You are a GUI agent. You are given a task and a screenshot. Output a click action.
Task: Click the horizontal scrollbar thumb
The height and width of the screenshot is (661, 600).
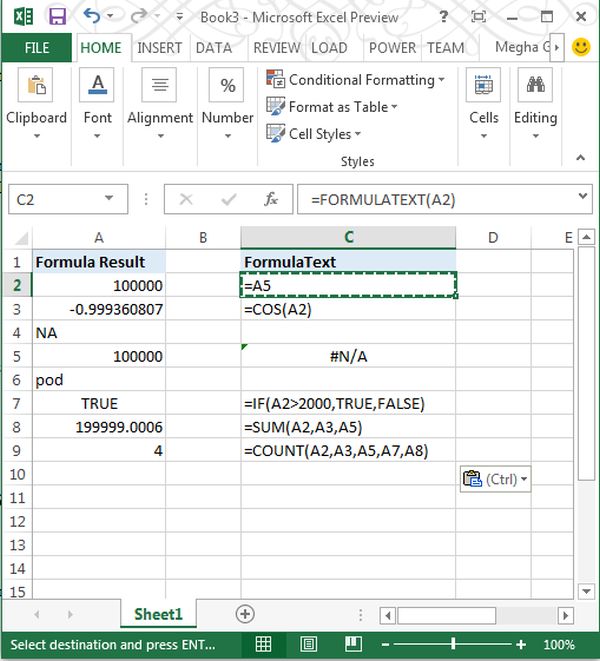[447, 615]
